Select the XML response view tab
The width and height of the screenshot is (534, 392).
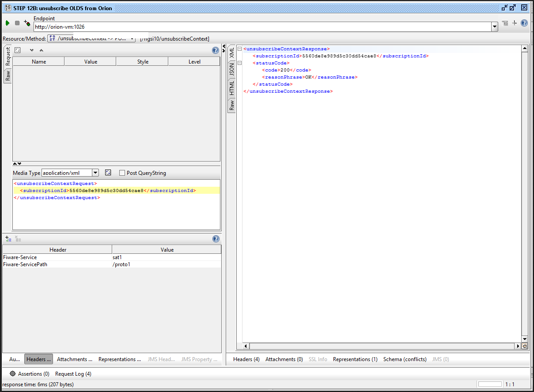pos(231,53)
